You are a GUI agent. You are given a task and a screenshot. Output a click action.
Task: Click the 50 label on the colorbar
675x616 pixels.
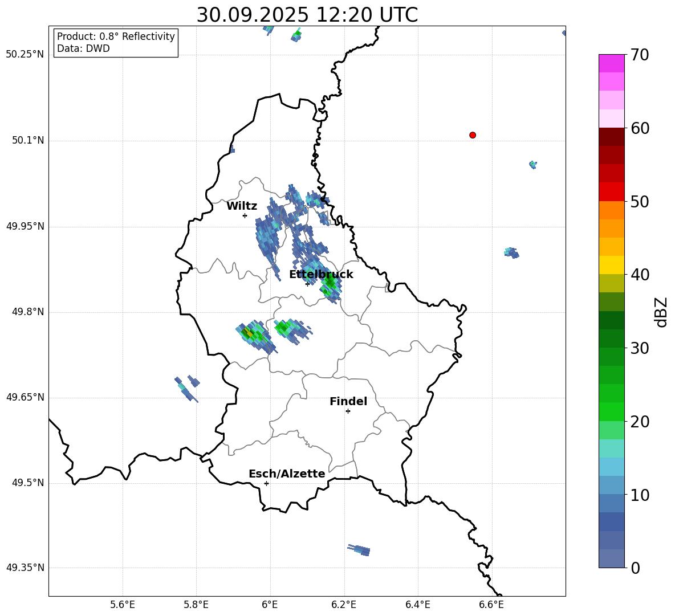(640, 202)
